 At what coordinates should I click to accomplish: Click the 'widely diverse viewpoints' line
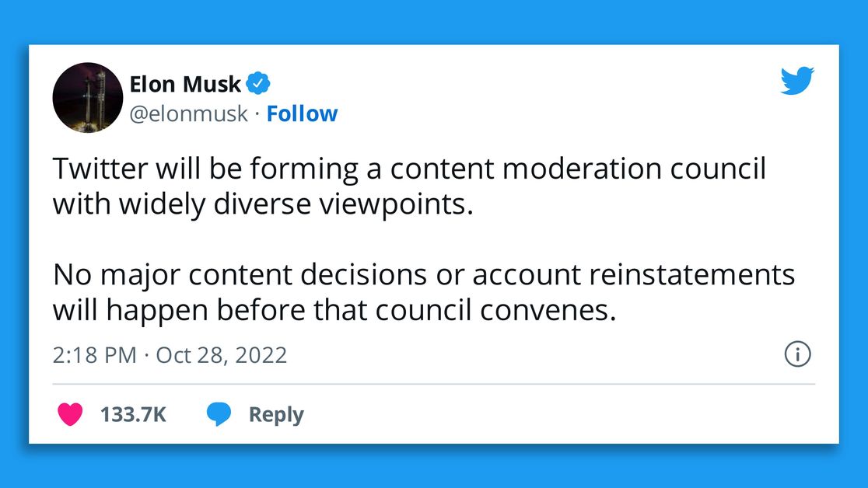coord(263,204)
